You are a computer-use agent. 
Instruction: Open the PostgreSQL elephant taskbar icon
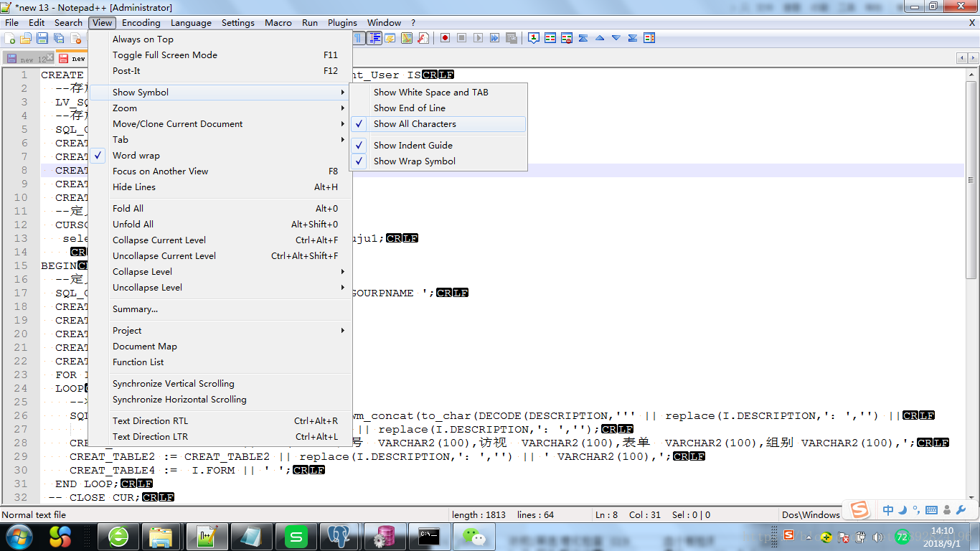[x=339, y=536]
